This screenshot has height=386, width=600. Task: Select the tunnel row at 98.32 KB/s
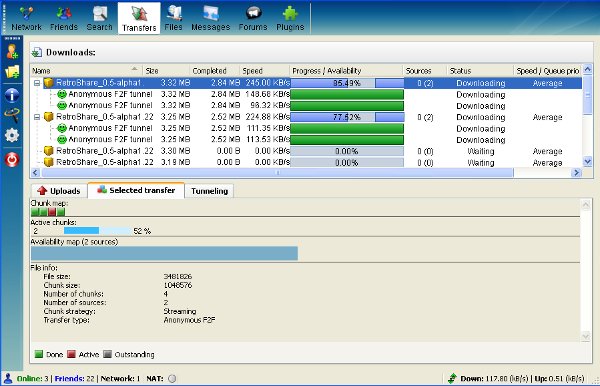306,106
